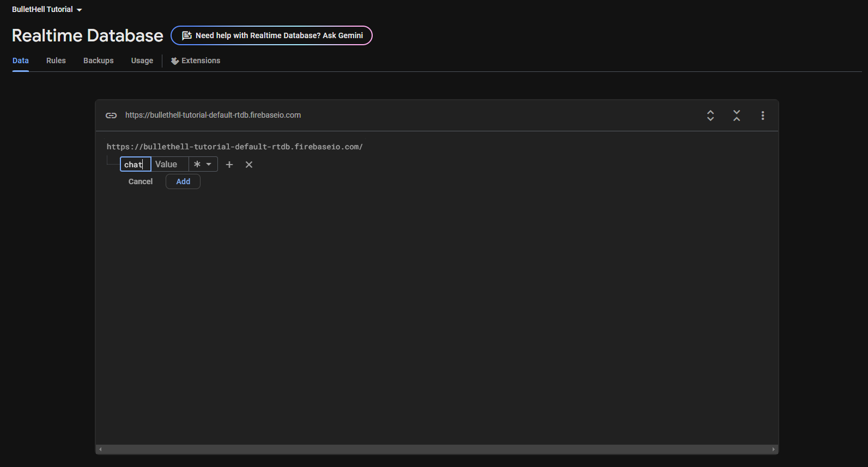Expand all database nodes icon
868x467 pixels.
710,116
